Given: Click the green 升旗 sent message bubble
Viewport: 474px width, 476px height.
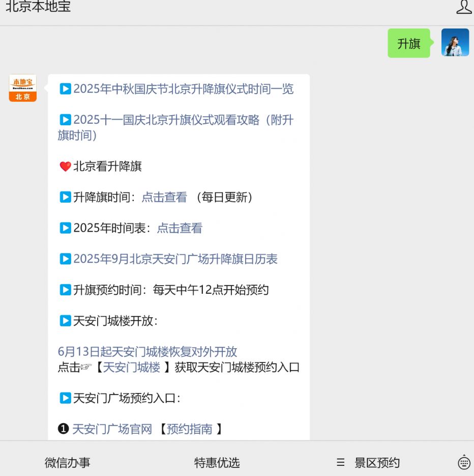Looking at the screenshot, I should coord(409,43).
